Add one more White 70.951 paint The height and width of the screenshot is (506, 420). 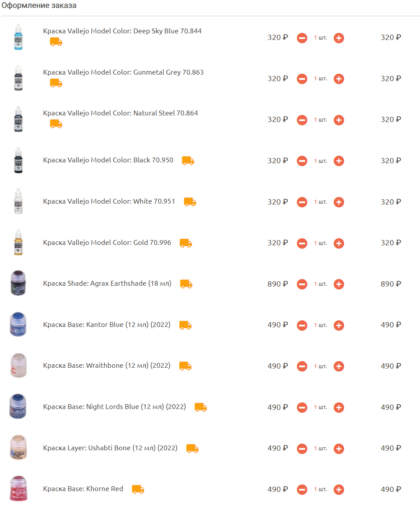pyautogui.click(x=338, y=202)
